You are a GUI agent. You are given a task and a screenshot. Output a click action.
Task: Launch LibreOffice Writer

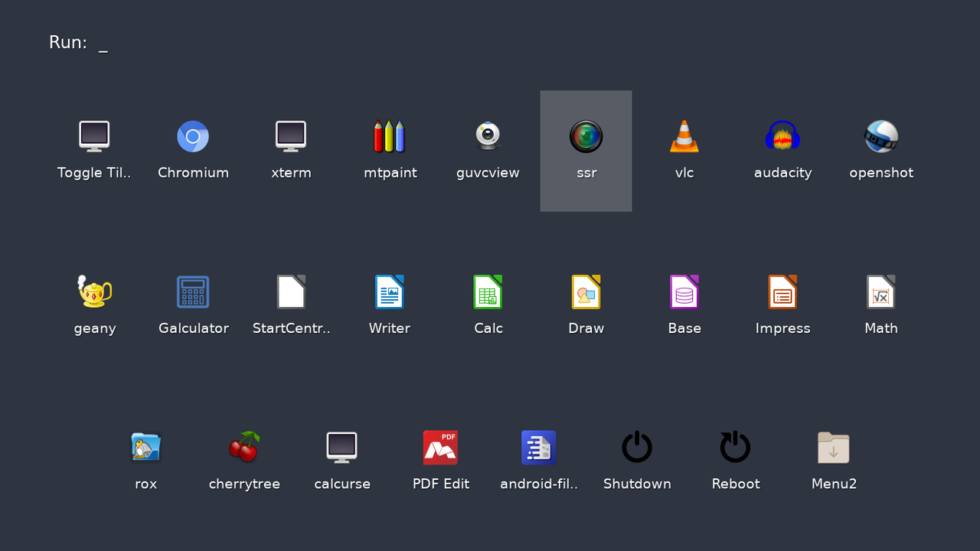[x=390, y=292]
